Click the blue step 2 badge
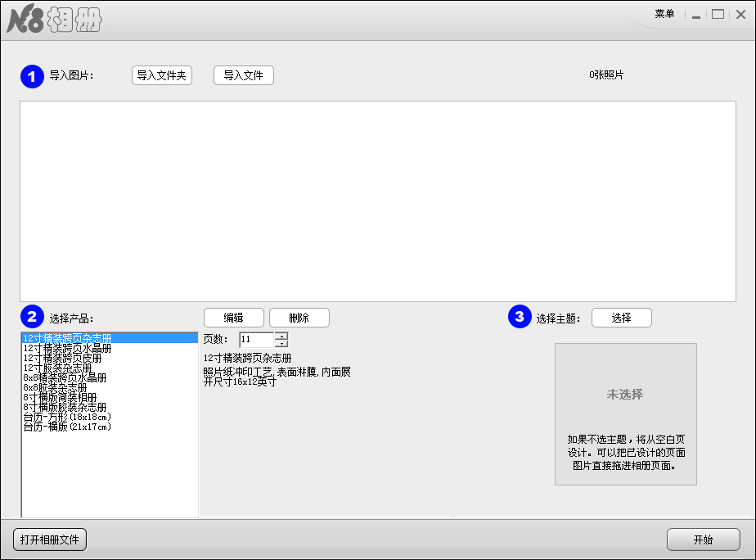Viewport: 756px width, 560px height. [32, 318]
